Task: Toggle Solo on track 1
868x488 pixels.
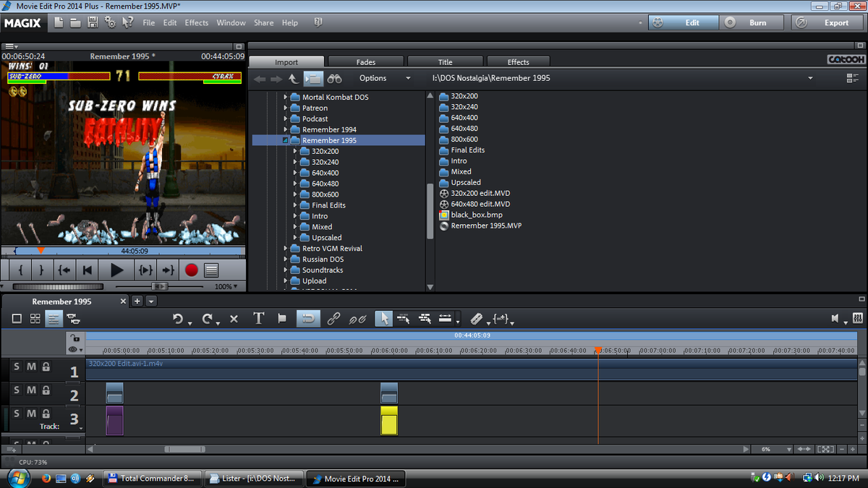Action: [x=17, y=367]
